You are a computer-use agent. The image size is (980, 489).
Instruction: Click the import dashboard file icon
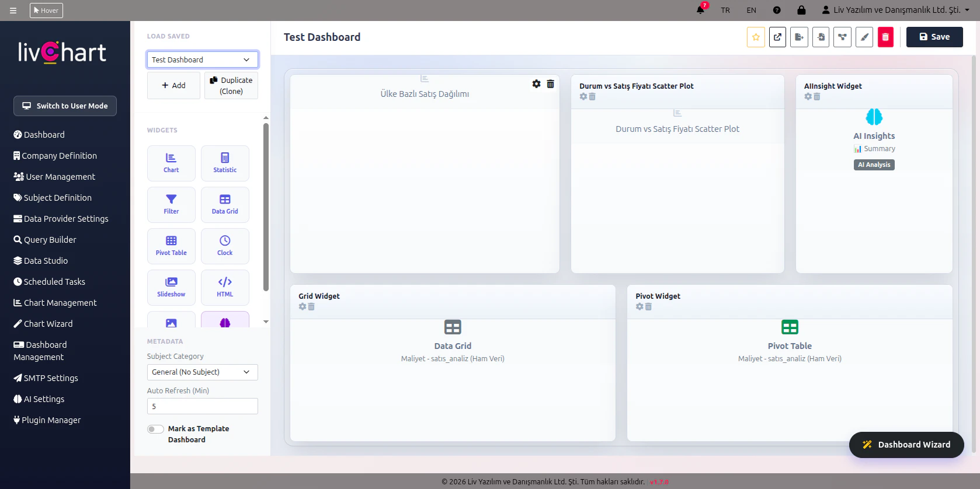pyautogui.click(x=821, y=37)
